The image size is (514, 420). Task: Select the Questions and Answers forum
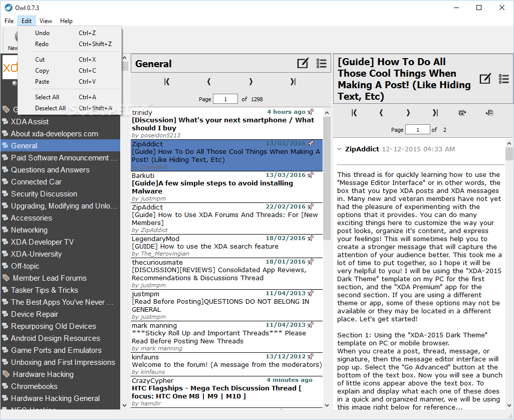click(60, 169)
